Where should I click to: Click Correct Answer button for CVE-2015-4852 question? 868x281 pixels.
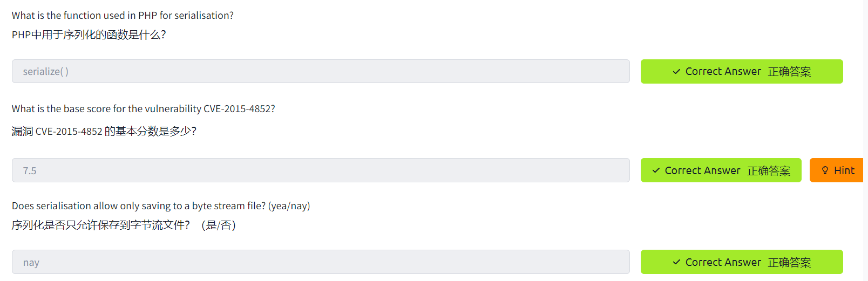click(x=721, y=170)
